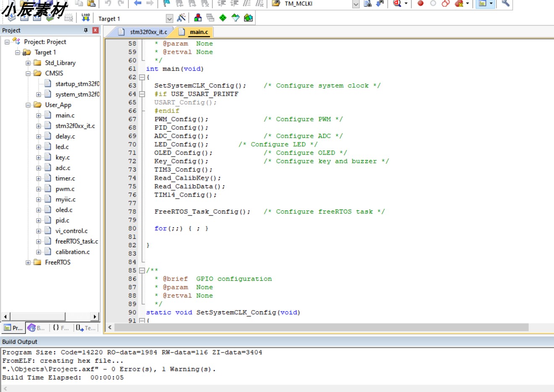
Task: Open the TM_MCLKI find dropdown
Action: 356,4
